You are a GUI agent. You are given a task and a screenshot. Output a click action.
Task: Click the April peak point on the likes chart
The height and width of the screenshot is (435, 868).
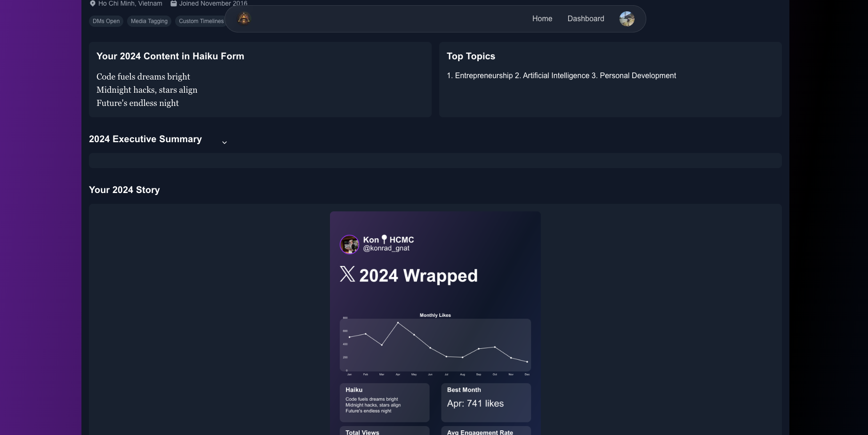(398, 322)
